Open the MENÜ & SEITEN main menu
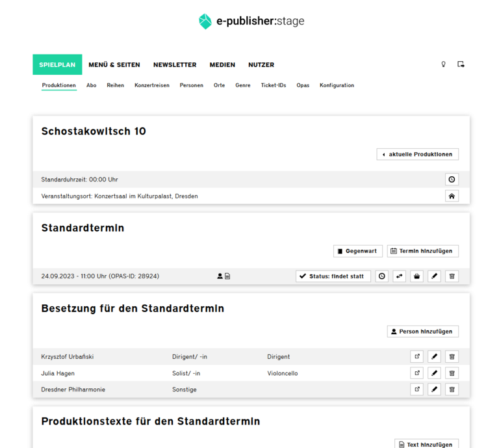Viewport: 499px width, 448px height. coord(114,64)
